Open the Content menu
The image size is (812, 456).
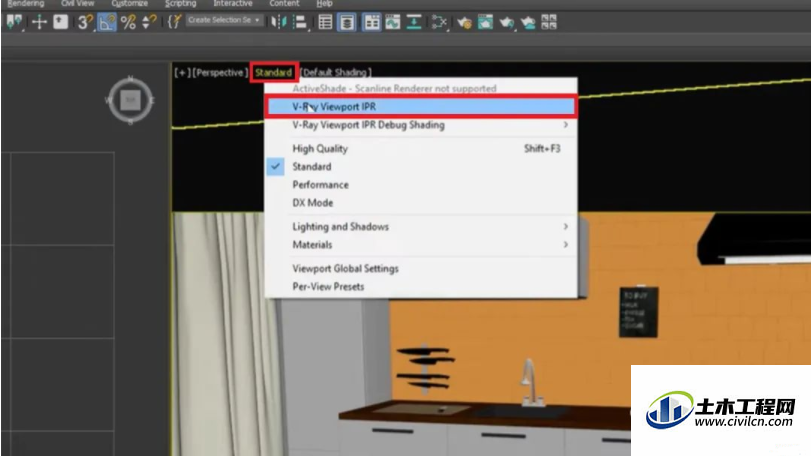[x=284, y=4]
